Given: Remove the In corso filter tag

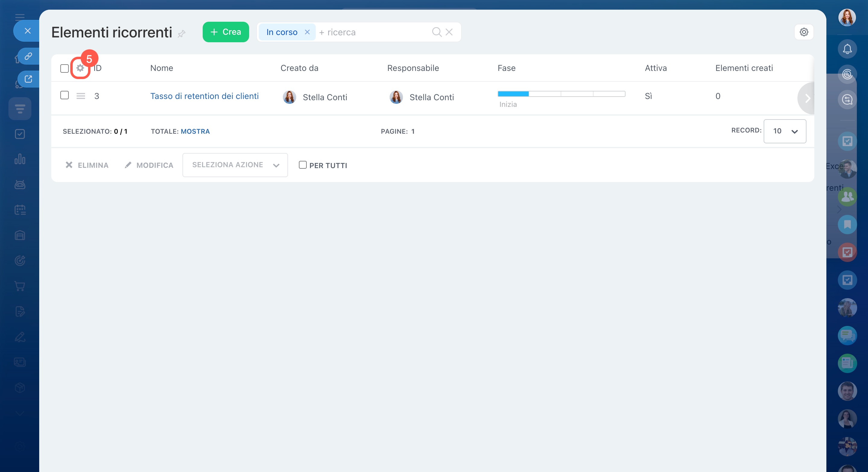Looking at the screenshot, I should [x=307, y=32].
